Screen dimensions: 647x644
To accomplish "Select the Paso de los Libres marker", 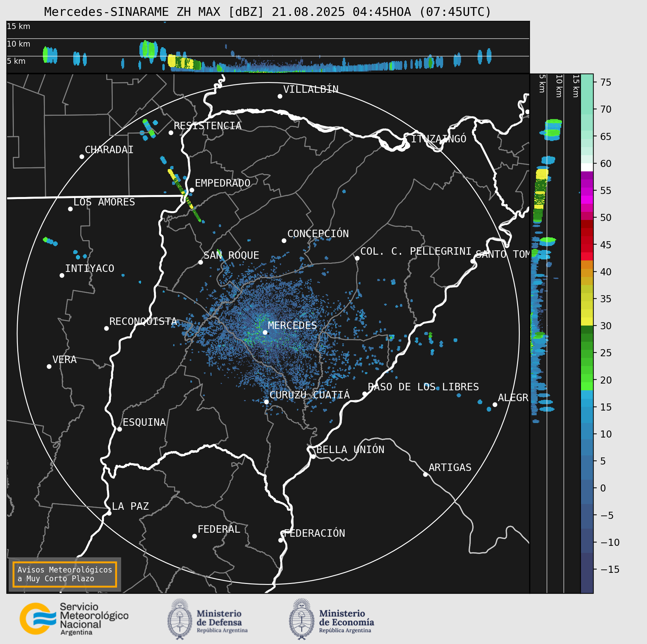I will [365, 394].
